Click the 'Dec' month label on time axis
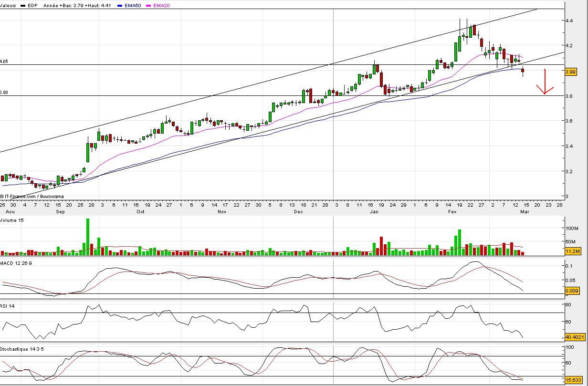The image size is (588, 386). [x=298, y=211]
